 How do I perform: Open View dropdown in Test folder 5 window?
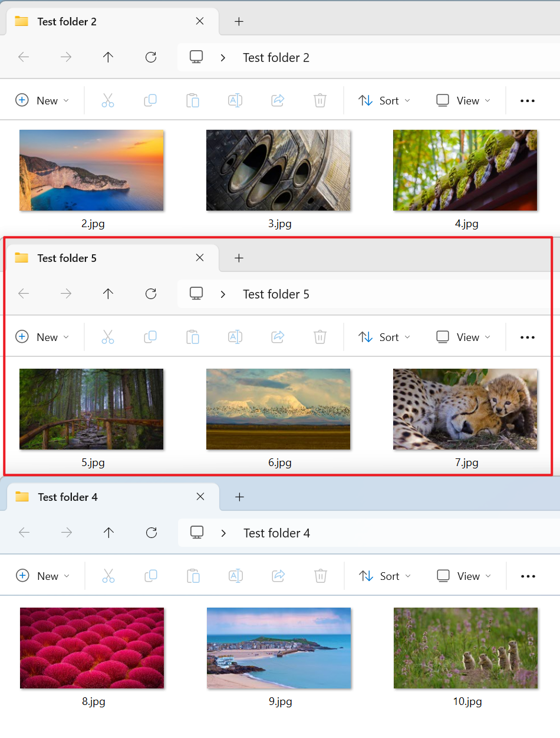tap(463, 337)
